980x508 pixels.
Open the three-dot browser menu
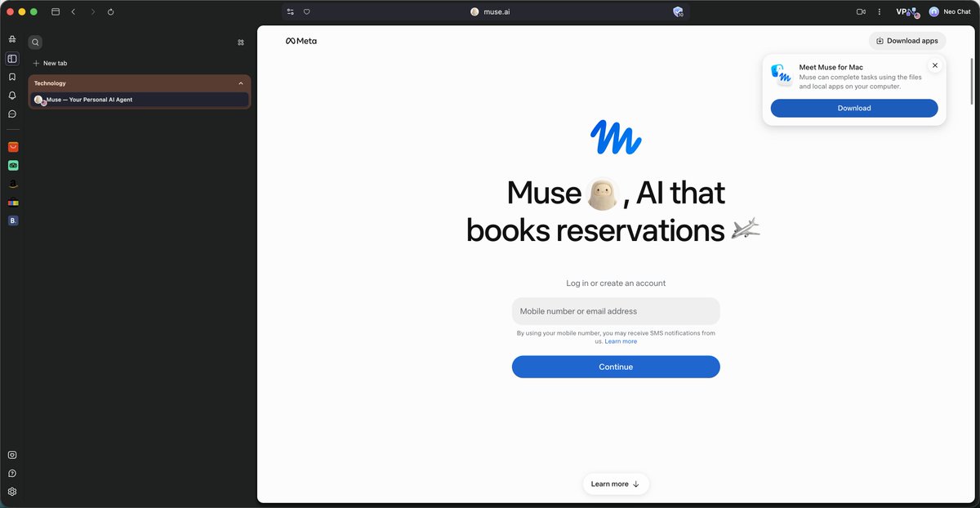click(880, 12)
